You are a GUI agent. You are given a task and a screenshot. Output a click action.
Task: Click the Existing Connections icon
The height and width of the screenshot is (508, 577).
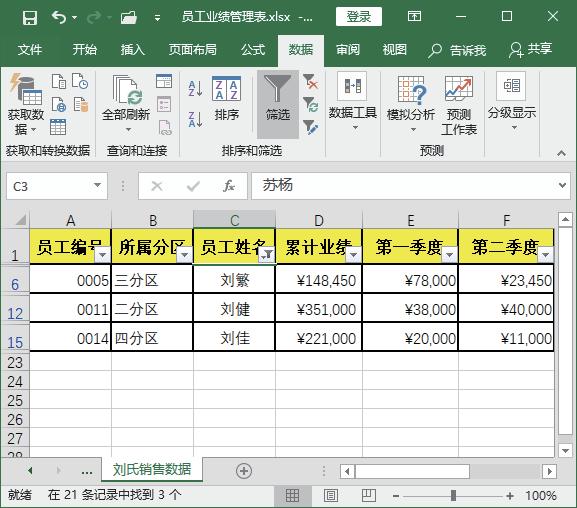point(81,104)
